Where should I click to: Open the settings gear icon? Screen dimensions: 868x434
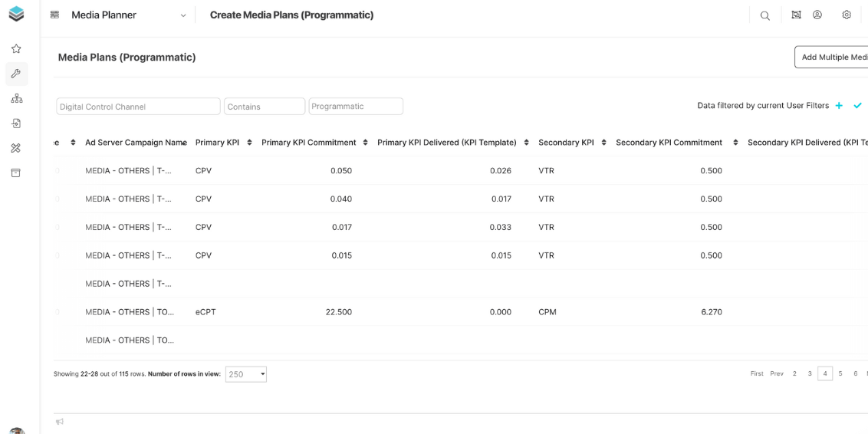coord(847,15)
